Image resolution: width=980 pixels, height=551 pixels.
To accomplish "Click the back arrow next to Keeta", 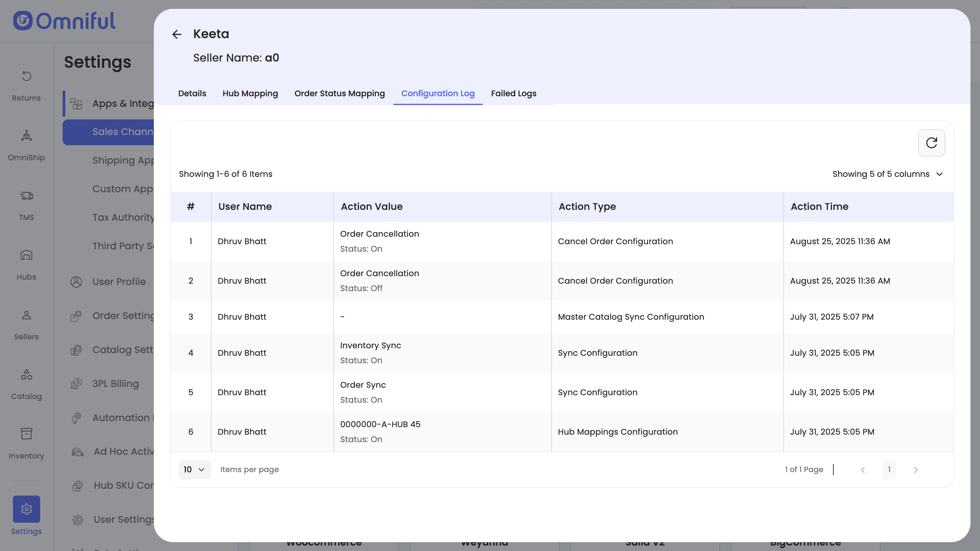I will coord(177,35).
